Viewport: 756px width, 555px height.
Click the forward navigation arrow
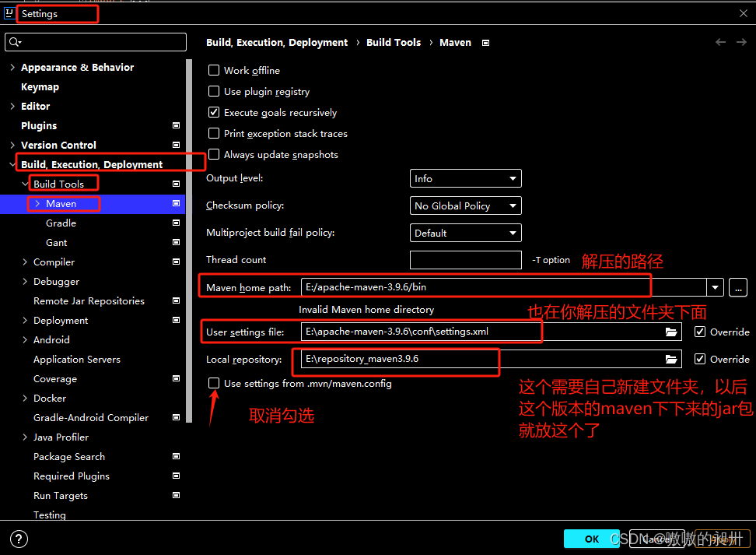click(741, 43)
